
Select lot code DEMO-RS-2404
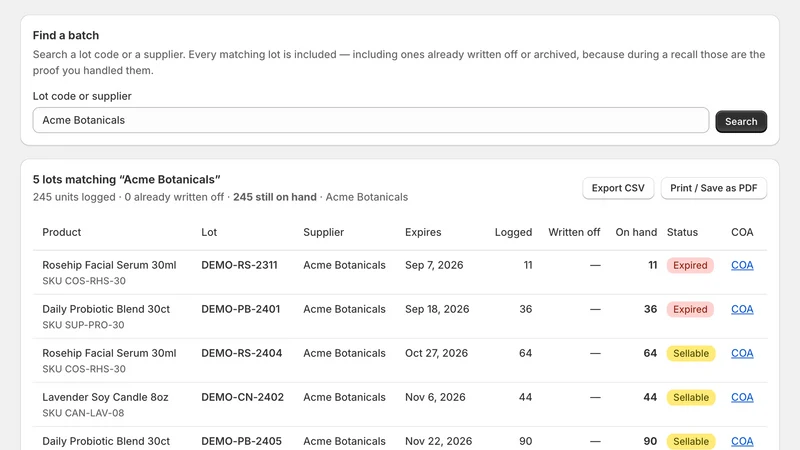pyautogui.click(x=241, y=353)
